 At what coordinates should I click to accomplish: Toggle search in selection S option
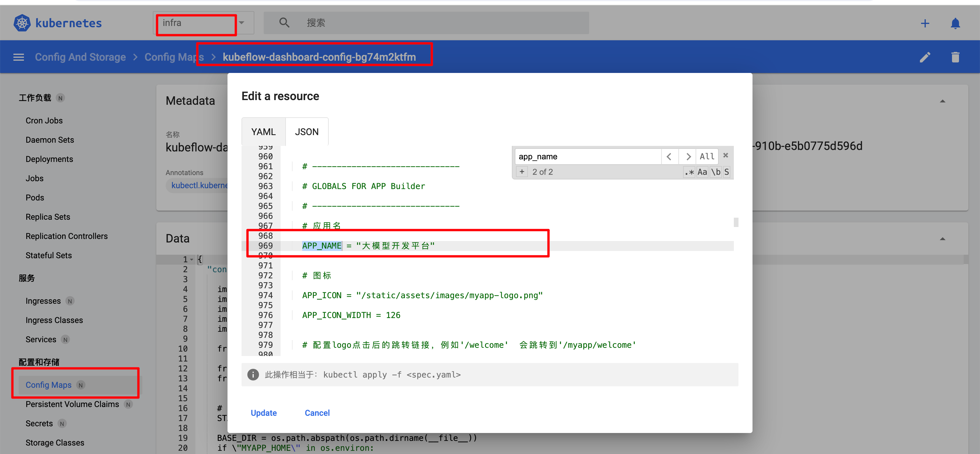tap(726, 172)
